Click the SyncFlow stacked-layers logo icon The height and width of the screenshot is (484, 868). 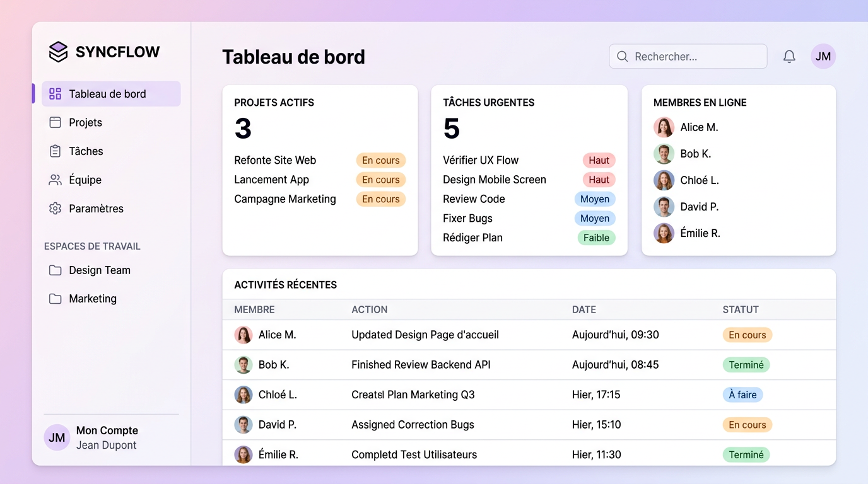(x=58, y=52)
